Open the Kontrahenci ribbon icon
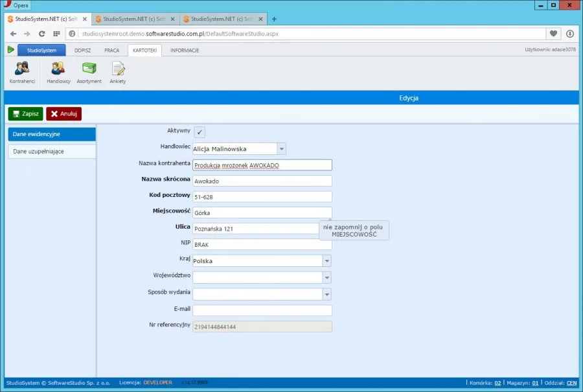 (22, 72)
